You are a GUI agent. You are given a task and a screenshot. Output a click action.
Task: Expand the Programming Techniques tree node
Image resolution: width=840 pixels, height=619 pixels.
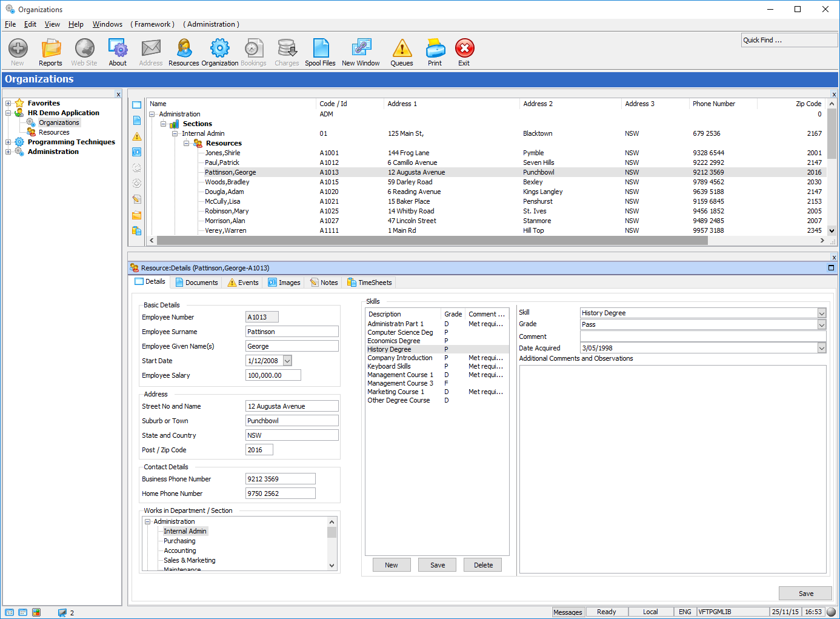[x=8, y=142]
